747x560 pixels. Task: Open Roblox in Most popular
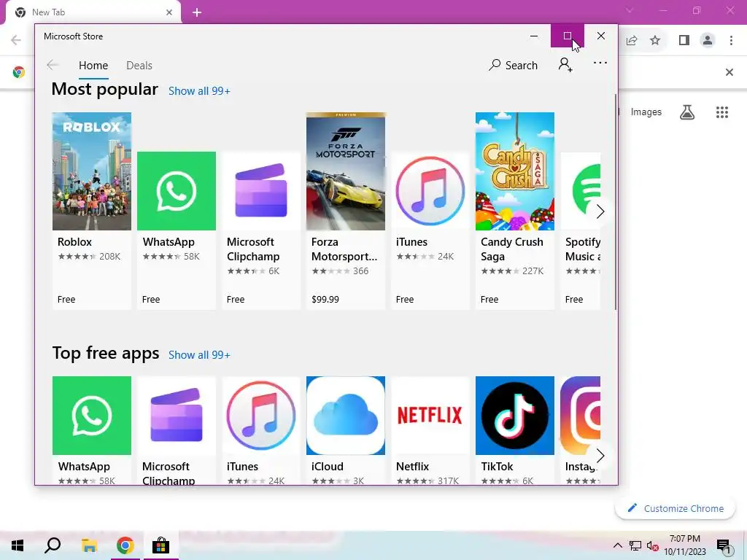coord(91,211)
